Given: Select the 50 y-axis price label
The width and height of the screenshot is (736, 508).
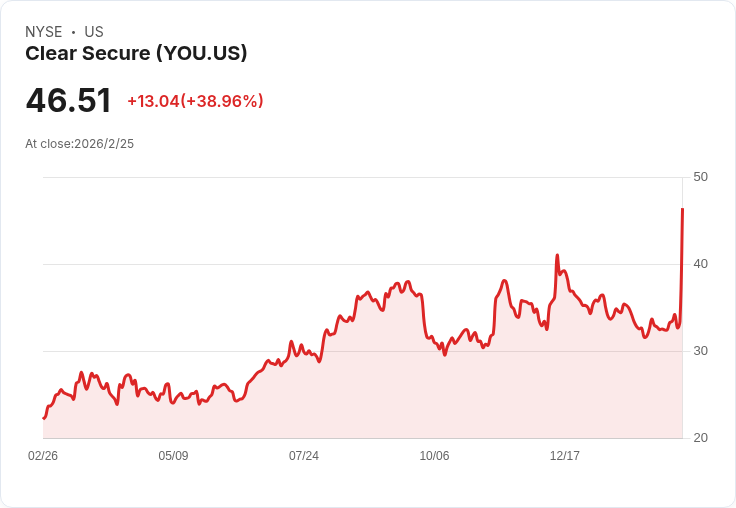Looking at the screenshot, I should point(700,177).
